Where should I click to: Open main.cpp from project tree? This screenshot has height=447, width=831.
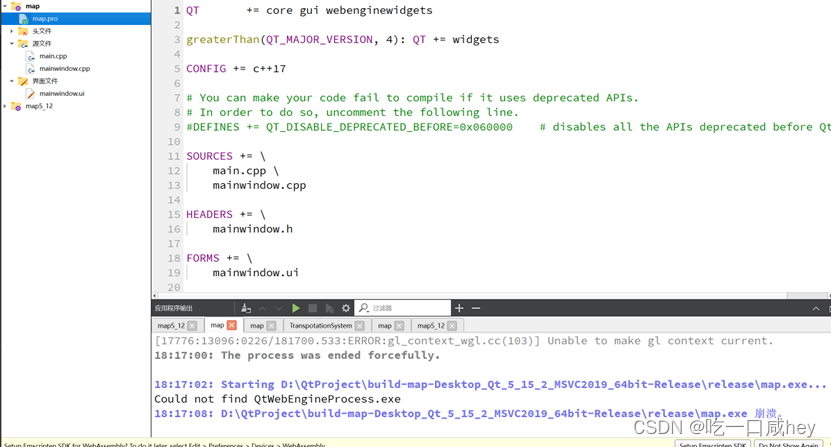tap(53, 56)
